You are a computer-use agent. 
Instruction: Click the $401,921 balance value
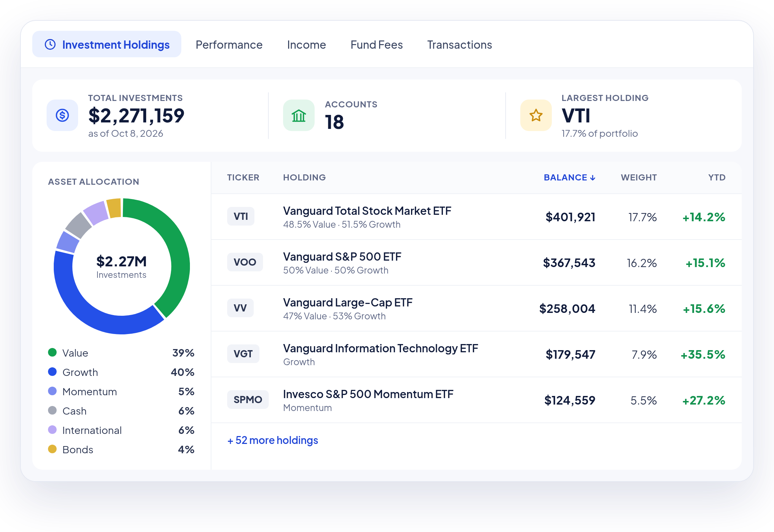[570, 217]
